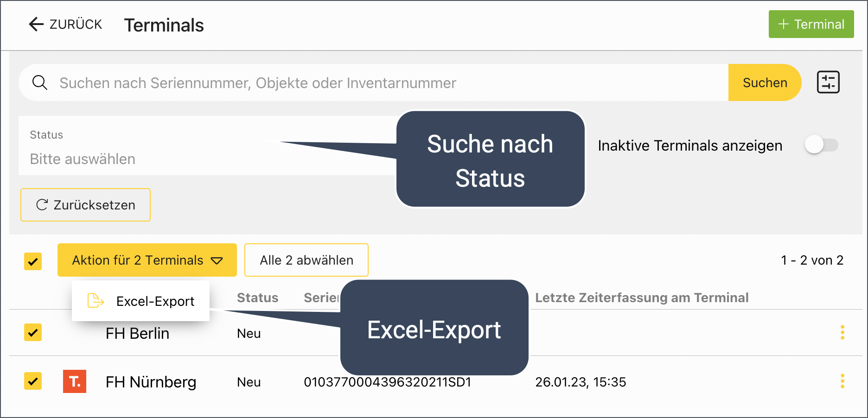Uncheck the FH Berlin row checkbox

pos(33,332)
